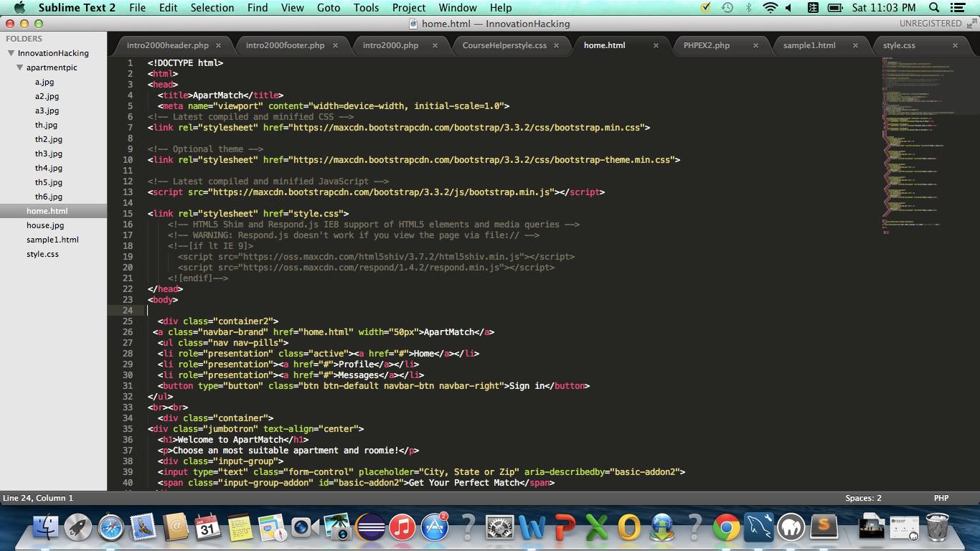Switch to intro2000header.php tab
This screenshot has height=551, width=980.
pyautogui.click(x=168, y=45)
